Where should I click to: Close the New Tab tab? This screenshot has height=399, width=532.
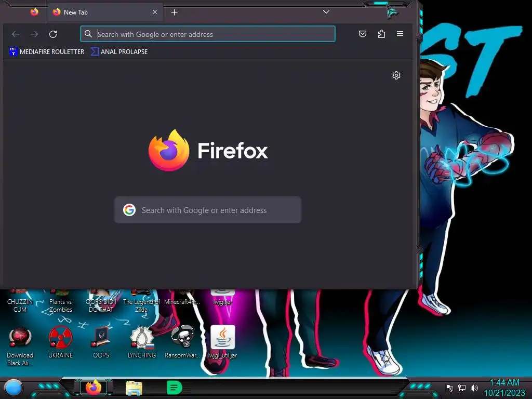155,12
